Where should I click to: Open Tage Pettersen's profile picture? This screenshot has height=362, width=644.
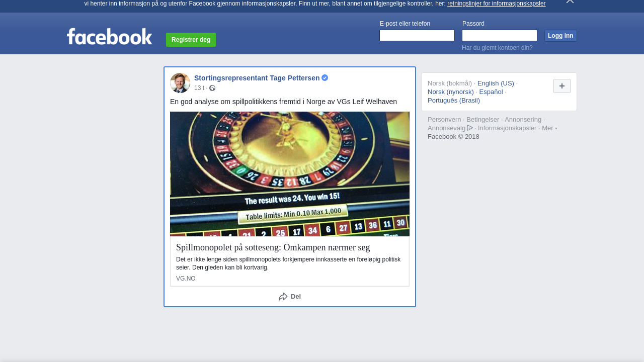(180, 83)
